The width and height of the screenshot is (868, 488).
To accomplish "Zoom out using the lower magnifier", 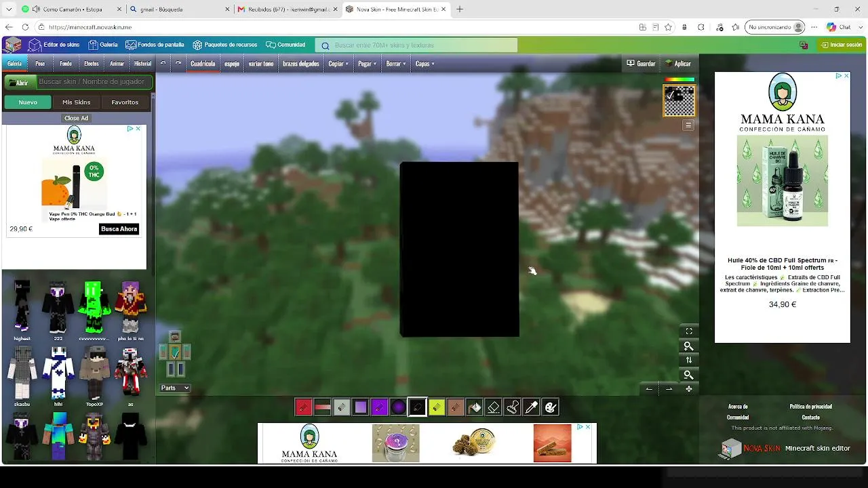I will (x=689, y=375).
